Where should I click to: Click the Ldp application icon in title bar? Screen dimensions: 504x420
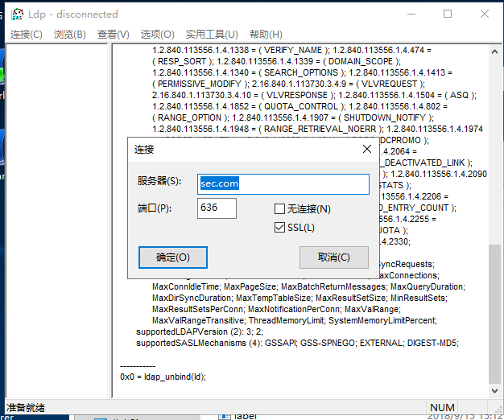pyautogui.click(x=16, y=14)
